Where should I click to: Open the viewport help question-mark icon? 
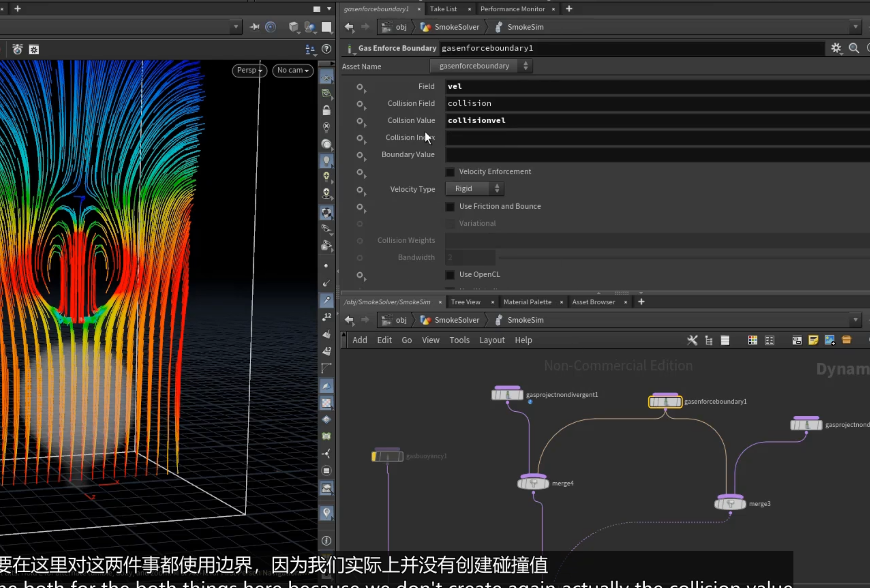326,49
